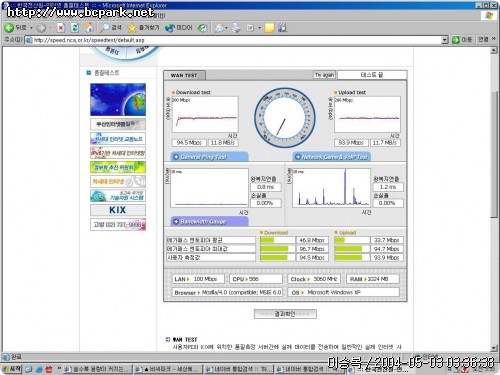Image resolution: width=500 pixels, height=375 pixels.
Task: Open the Search (검색) magnifier toolbar button
Action: pyautogui.click(x=111, y=28)
